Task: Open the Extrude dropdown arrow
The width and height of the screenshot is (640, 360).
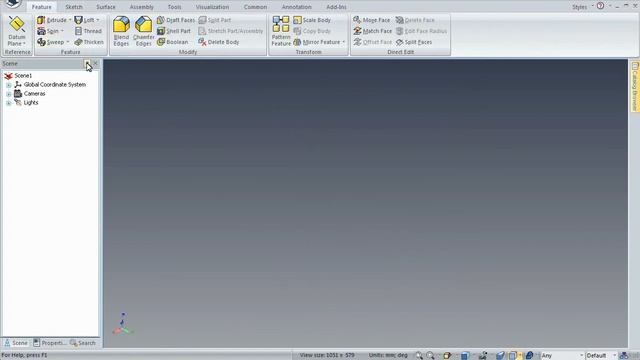Action: [70, 20]
